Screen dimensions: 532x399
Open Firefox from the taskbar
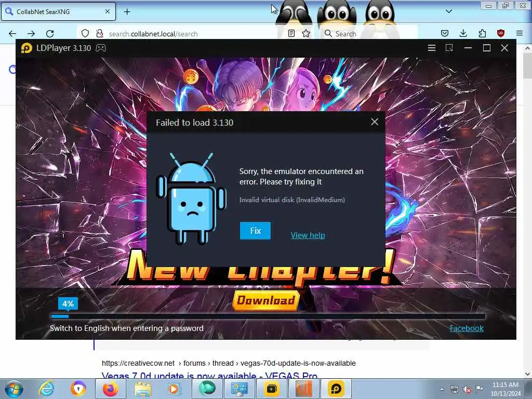click(x=111, y=389)
